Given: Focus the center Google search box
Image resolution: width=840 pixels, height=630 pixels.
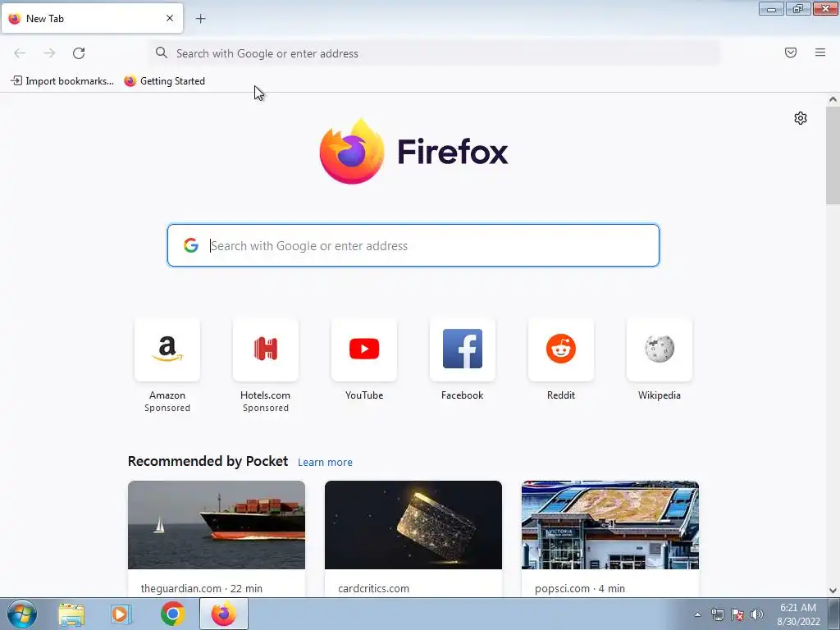Looking at the screenshot, I should click(x=413, y=245).
